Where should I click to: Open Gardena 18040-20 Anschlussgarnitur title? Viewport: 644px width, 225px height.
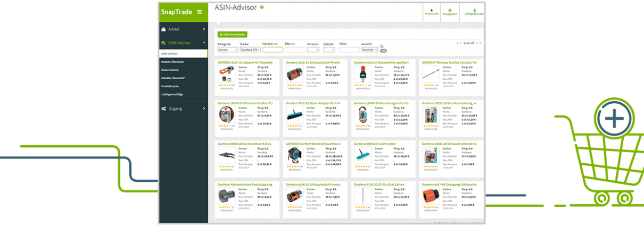[381, 103]
